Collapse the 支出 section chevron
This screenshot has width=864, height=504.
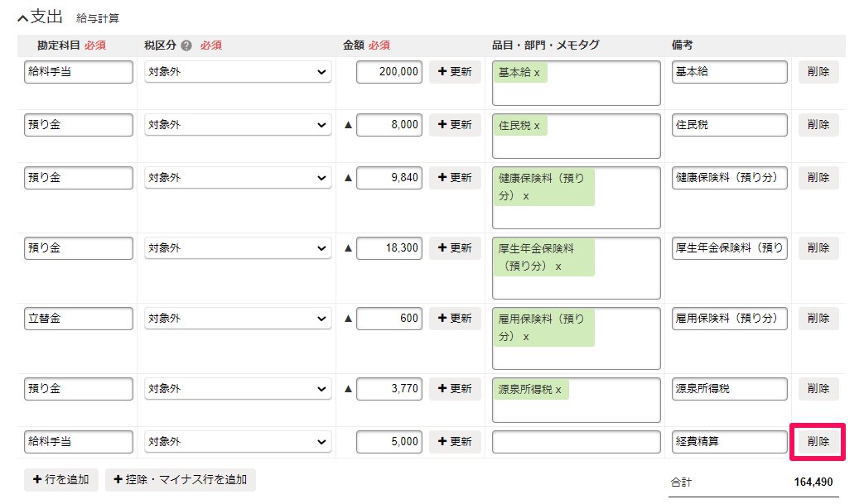(x=22, y=18)
